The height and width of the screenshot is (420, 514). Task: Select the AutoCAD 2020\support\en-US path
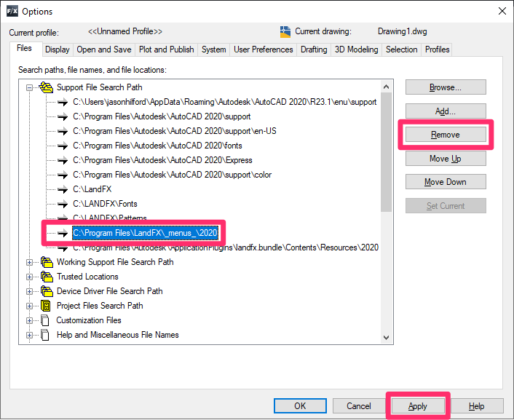[x=175, y=131]
